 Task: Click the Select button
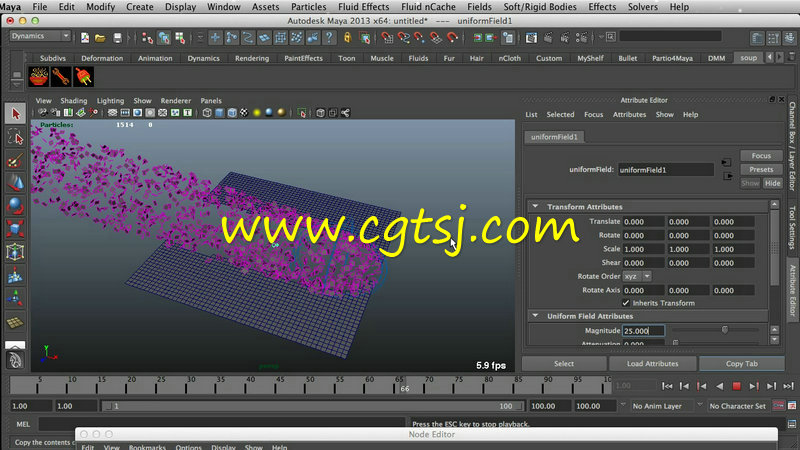pyautogui.click(x=564, y=363)
